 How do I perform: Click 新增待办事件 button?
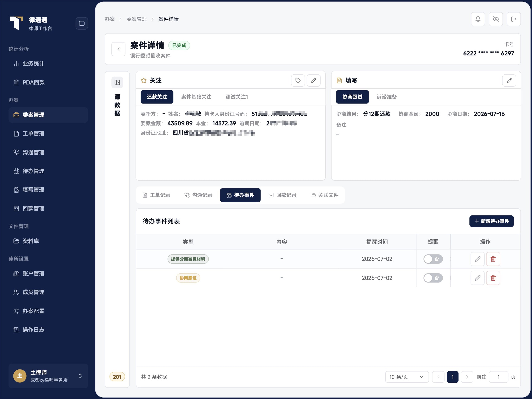click(x=491, y=221)
